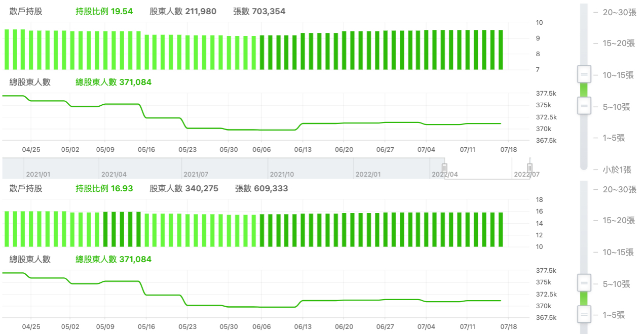644x334 pixels.
Task: Click the 持股比例 16.93 label in lower chart
Action: [x=104, y=188]
